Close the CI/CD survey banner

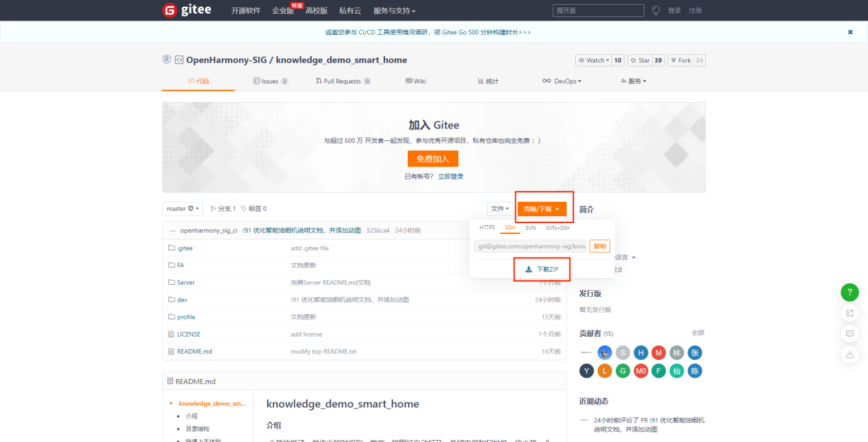(850, 32)
